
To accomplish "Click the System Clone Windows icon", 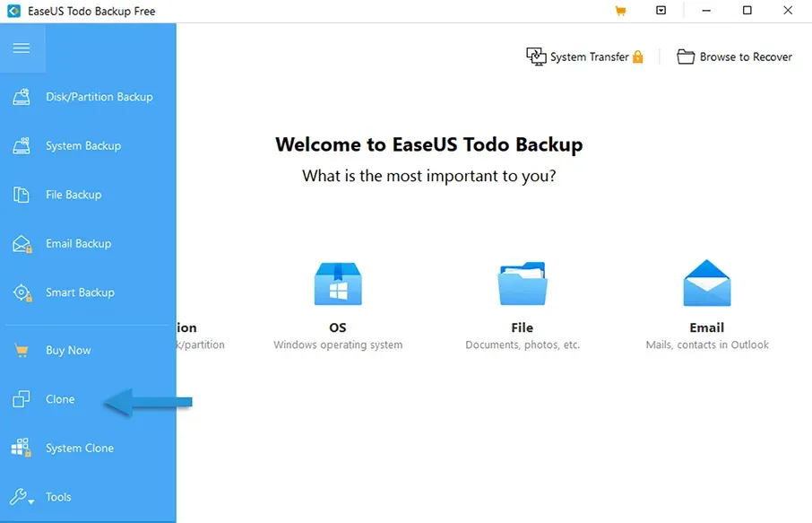I will (x=22, y=448).
